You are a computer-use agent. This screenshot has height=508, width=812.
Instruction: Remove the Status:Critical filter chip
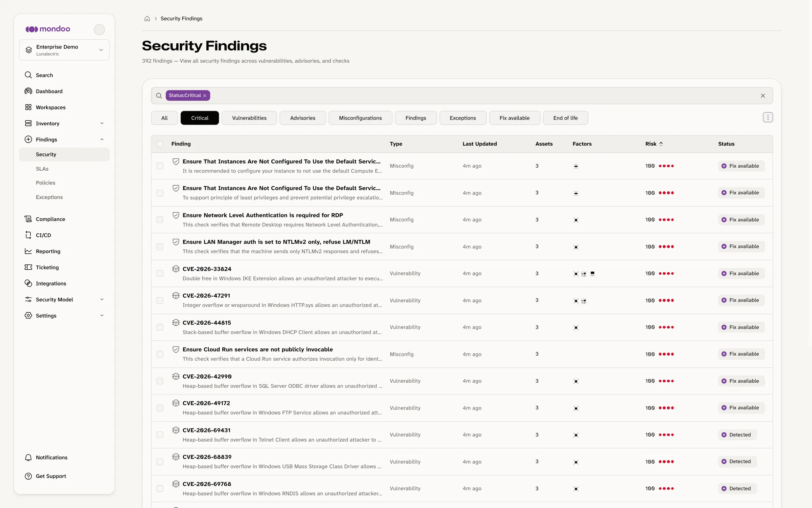205,96
